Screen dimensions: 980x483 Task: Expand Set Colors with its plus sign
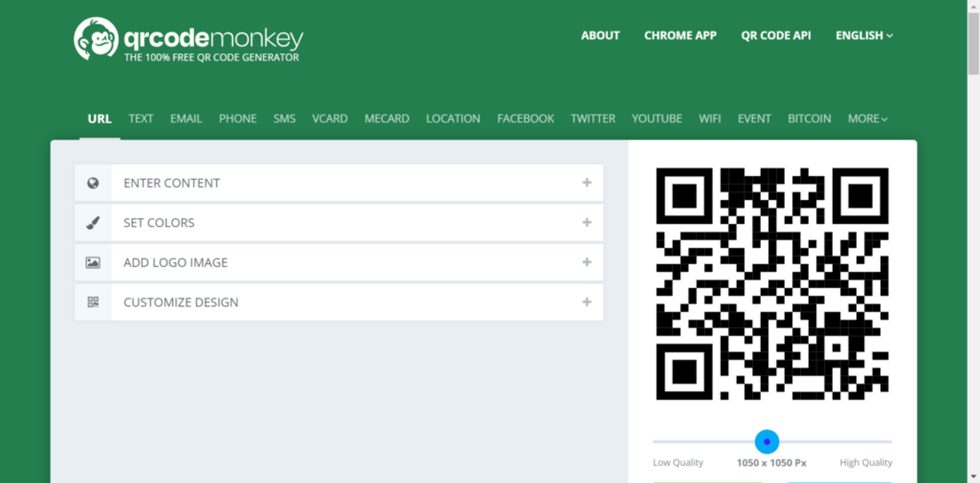(587, 222)
